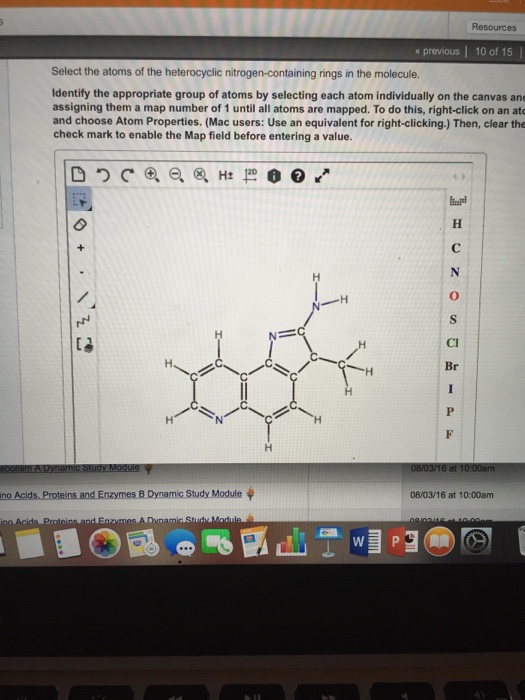
Task: Click the nitrogen atom in the six-membered ring
Action: pyautogui.click(x=219, y=420)
